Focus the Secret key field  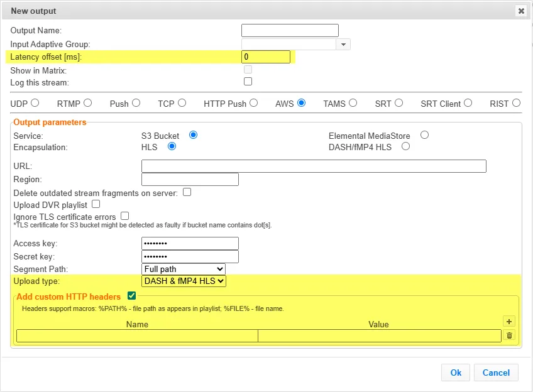190,256
